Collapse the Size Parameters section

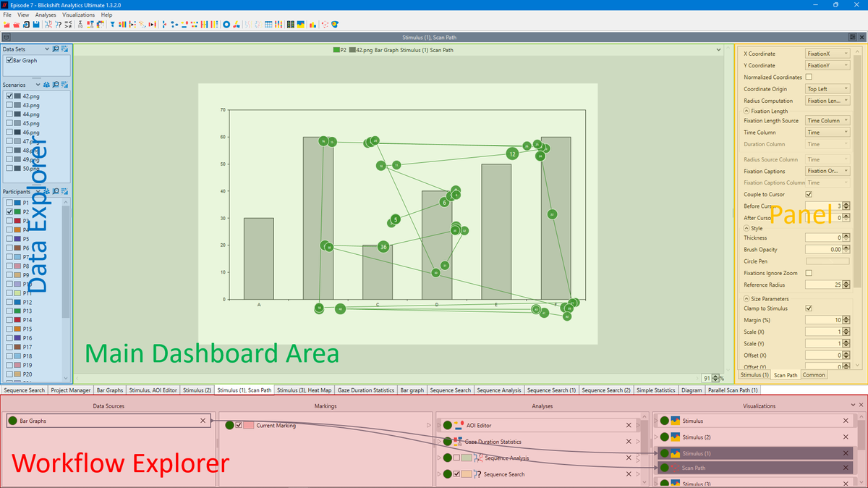pyautogui.click(x=746, y=298)
